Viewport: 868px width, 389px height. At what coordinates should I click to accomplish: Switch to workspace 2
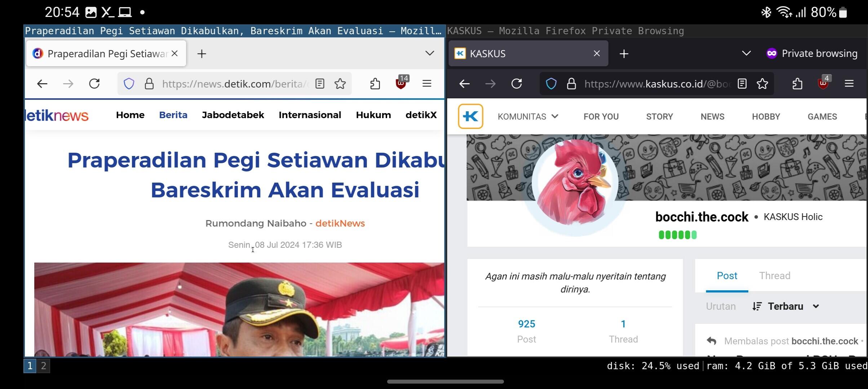click(44, 366)
